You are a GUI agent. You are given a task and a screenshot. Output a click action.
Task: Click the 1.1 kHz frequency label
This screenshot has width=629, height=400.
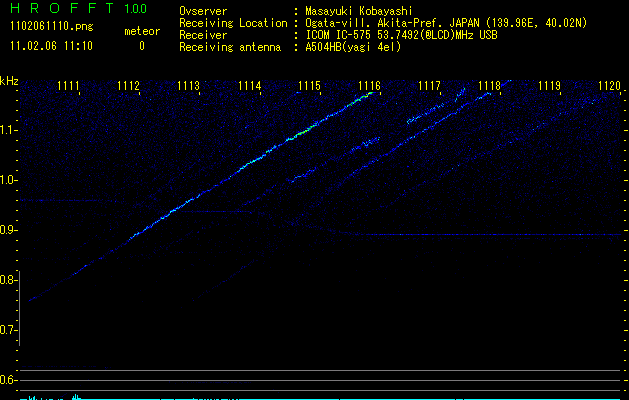(8, 130)
